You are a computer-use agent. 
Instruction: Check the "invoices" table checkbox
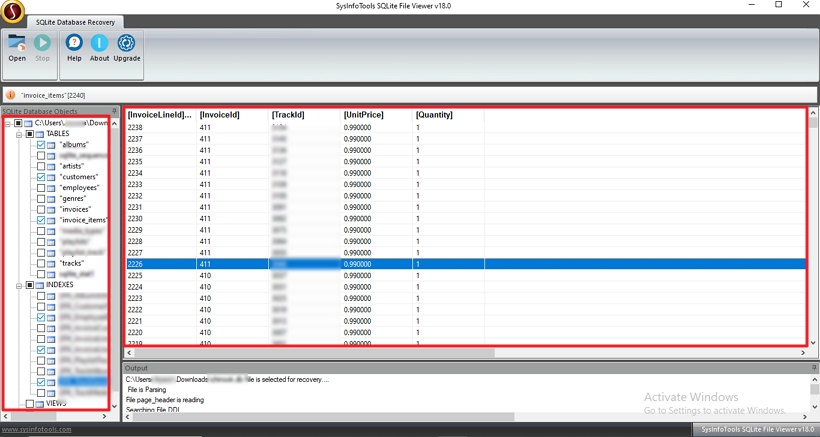point(41,209)
